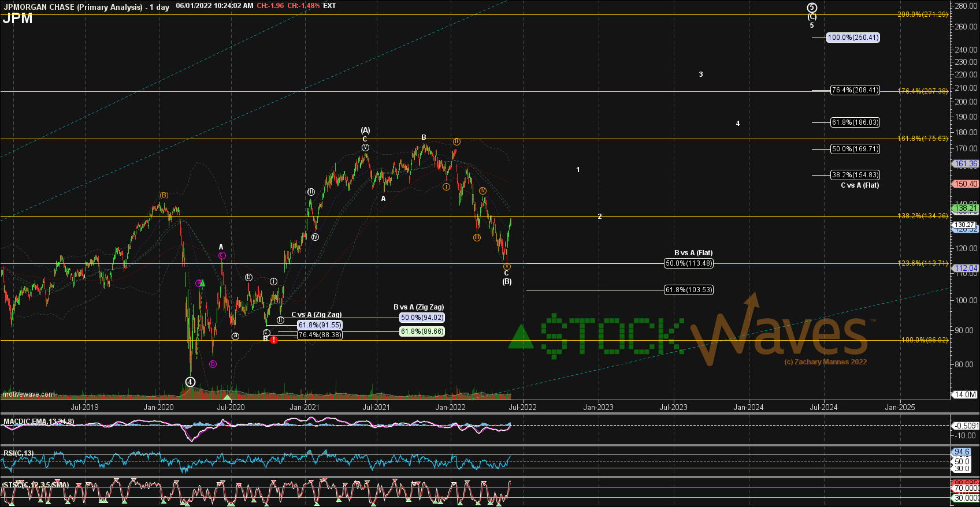Select the 61.8%(103.53) retracement label

(689, 290)
